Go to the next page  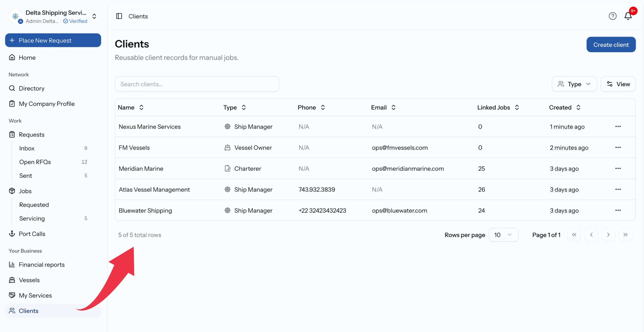point(608,235)
